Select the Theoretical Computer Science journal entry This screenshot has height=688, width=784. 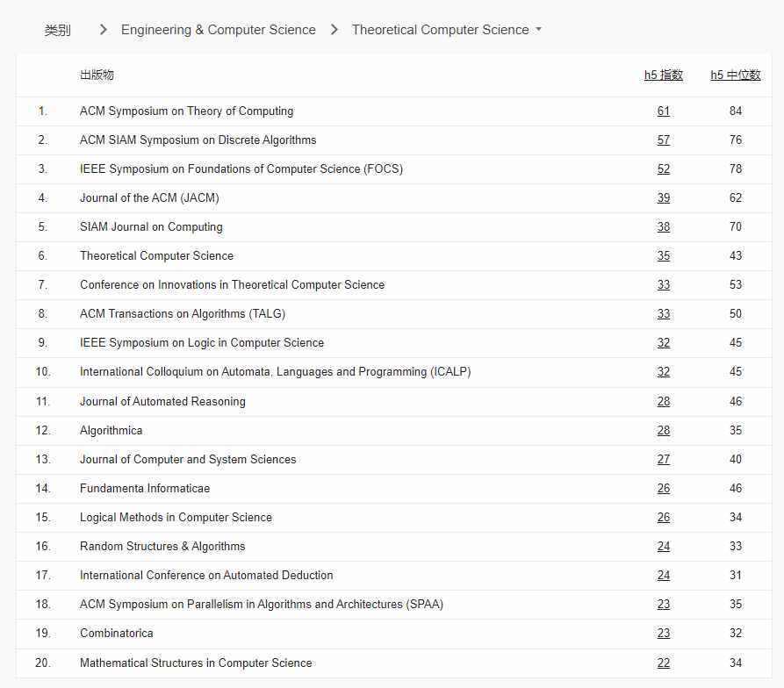[x=156, y=255]
